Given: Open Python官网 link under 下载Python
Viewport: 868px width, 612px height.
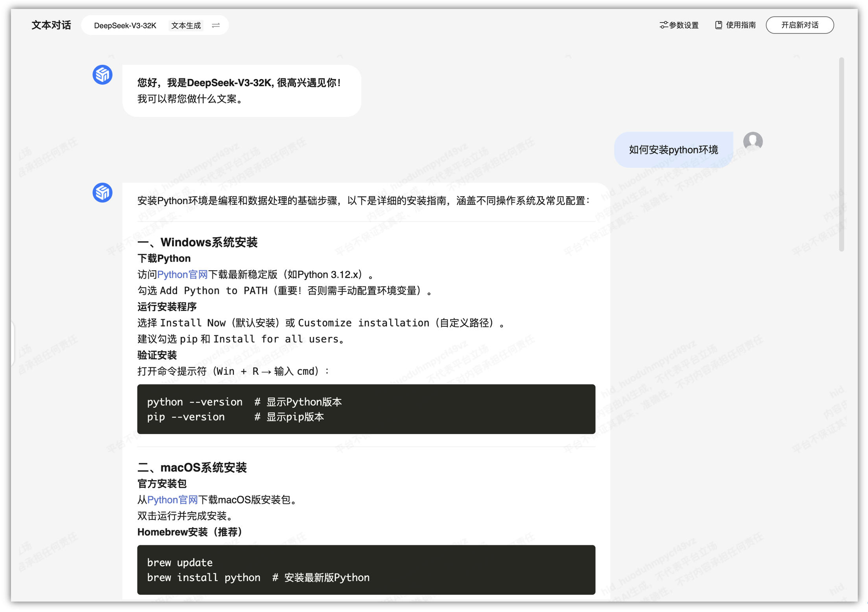Looking at the screenshot, I should click(182, 275).
